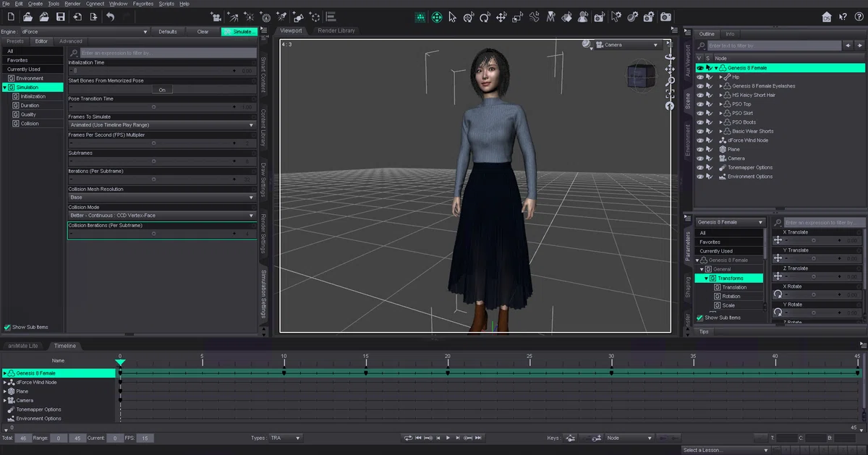Hide the dForce Wind Node in Scene
The height and width of the screenshot is (455, 868).
pos(699,140)
